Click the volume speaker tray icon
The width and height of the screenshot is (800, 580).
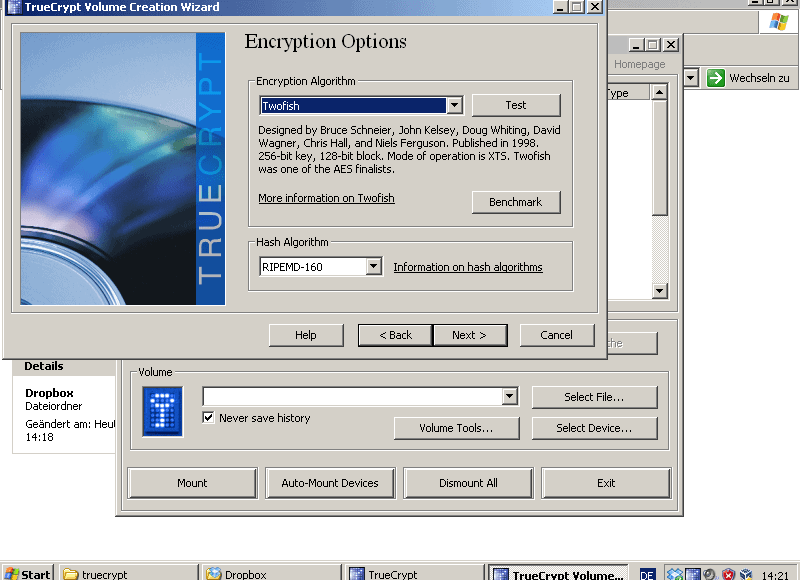[x=710, y=575]
